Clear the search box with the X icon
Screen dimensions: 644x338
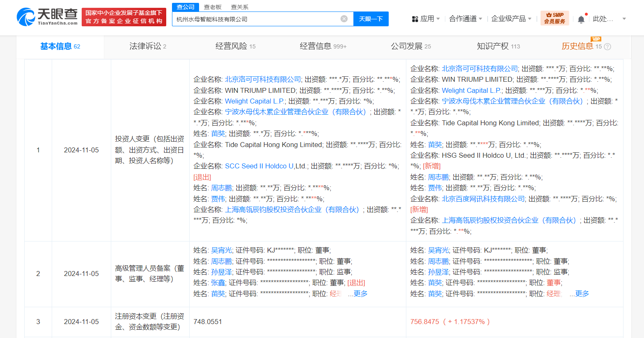click(x=344, y=19)
